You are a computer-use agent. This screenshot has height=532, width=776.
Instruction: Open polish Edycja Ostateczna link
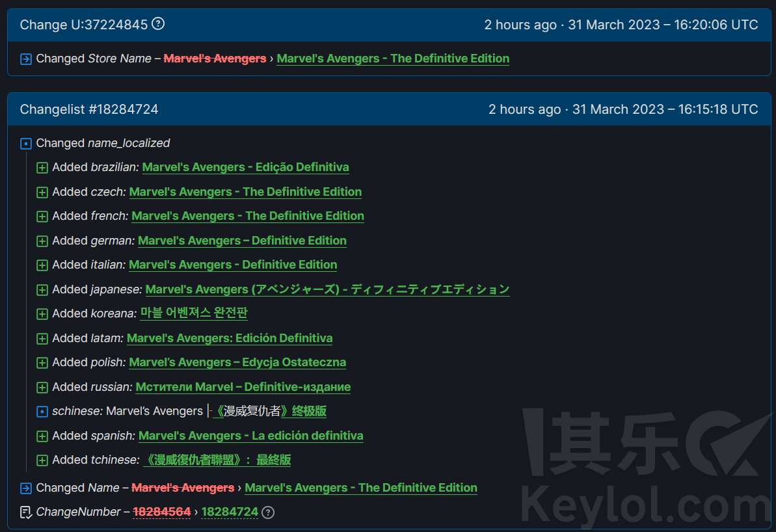coord(237,362)
